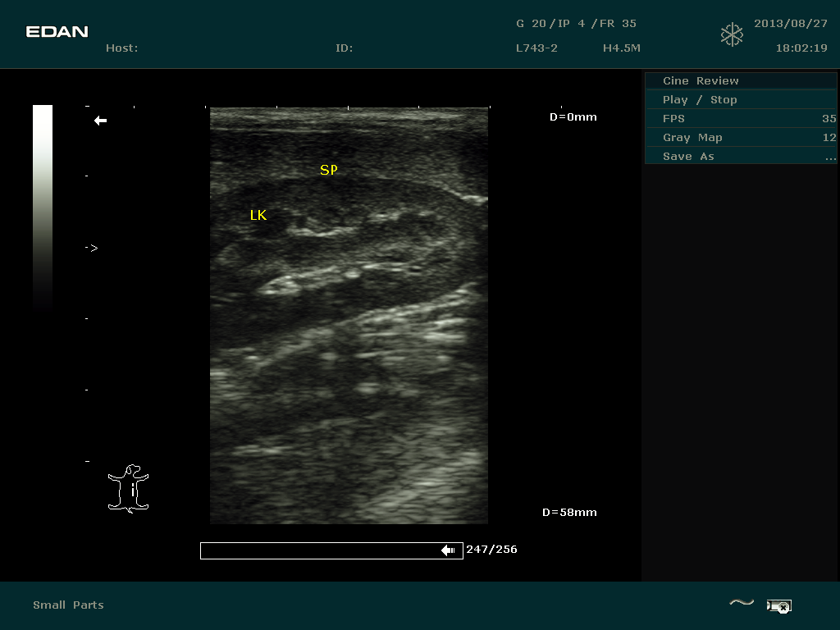Click the grayscale gradient bar
840x630 pixels.
[43, 205]
